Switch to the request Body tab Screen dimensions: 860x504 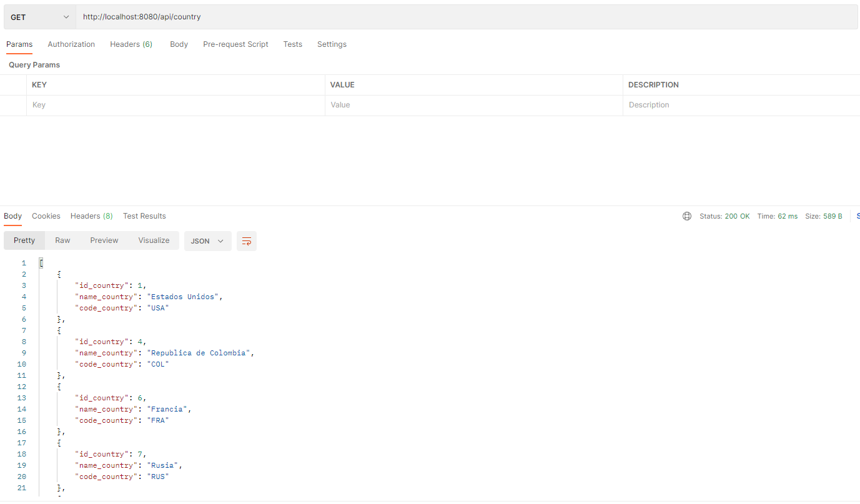(x=179, y=44)
